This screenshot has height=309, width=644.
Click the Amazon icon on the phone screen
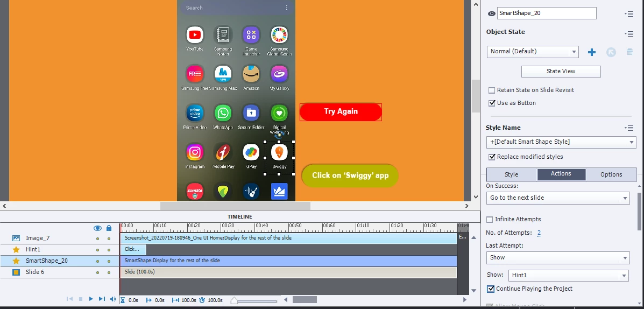point(251,74)
